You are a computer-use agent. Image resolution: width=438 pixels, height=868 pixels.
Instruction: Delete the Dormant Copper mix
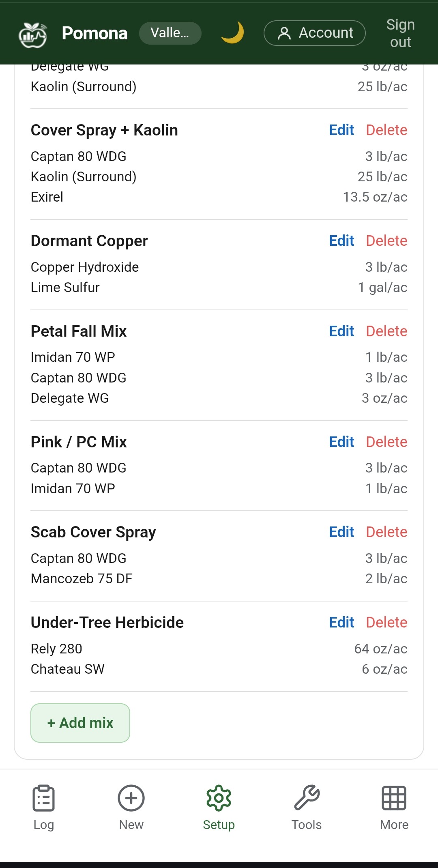tap(386, 241)
